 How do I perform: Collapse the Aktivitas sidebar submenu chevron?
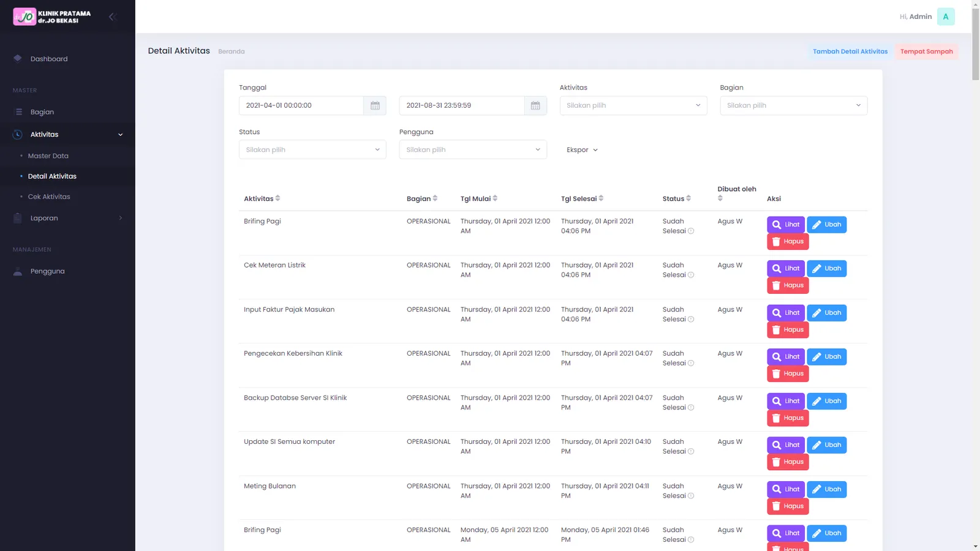[x=121, y=135]
